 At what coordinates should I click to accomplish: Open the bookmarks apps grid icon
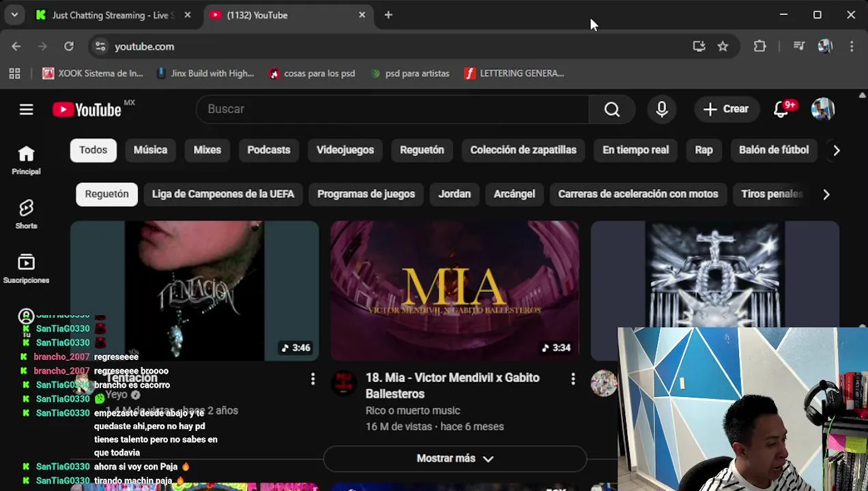14,73
